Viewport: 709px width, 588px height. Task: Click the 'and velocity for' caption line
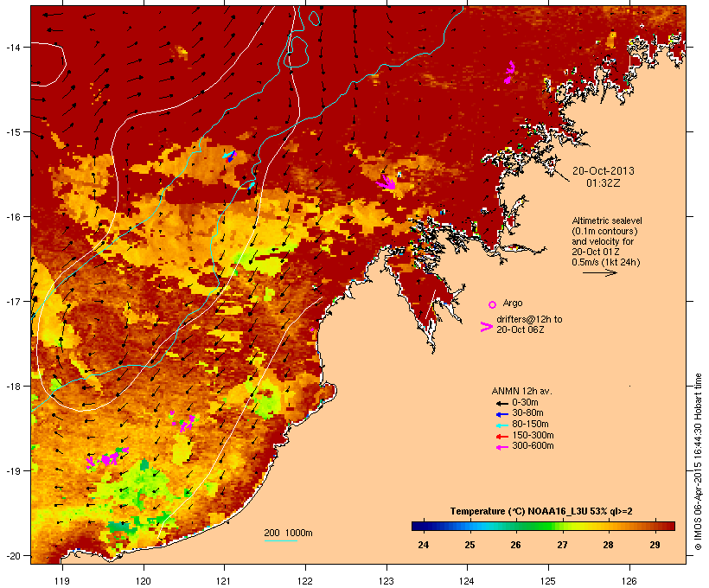603,241
